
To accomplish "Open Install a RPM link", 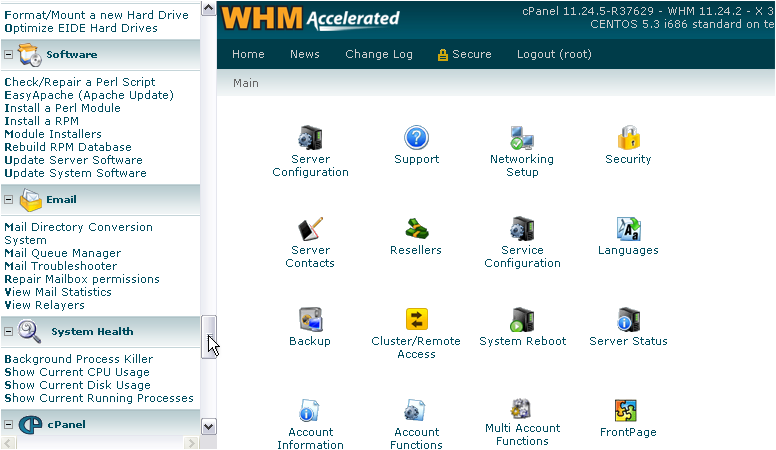I will [42, 121].
